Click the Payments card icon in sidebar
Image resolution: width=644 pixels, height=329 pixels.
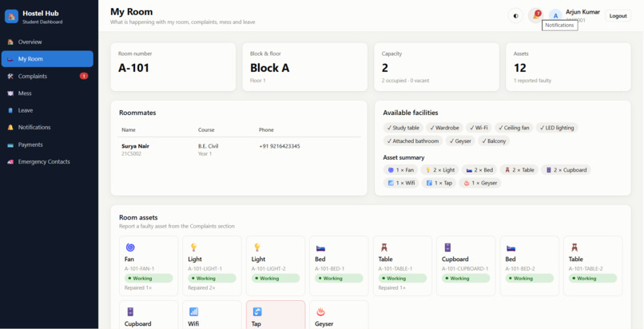(10, 145)
